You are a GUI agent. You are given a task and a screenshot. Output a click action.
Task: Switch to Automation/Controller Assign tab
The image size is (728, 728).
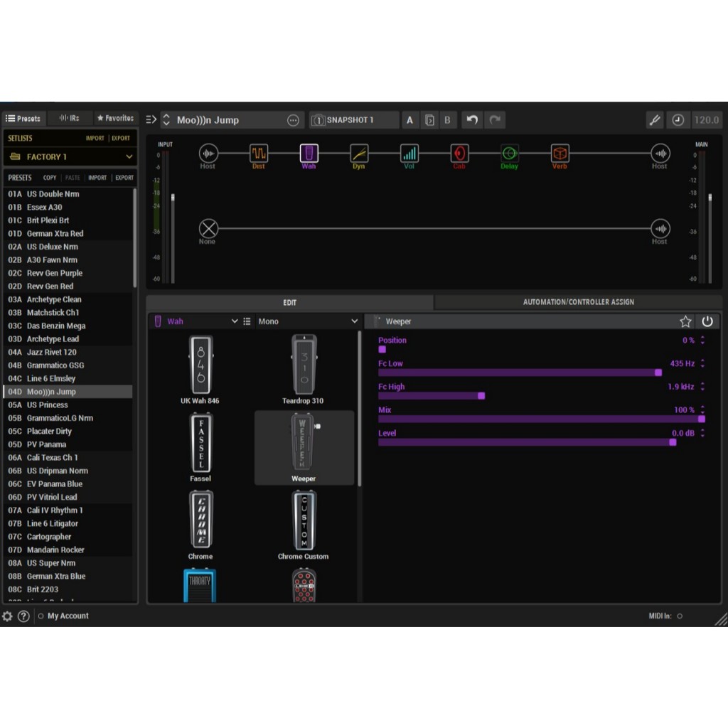pos(578,302)
